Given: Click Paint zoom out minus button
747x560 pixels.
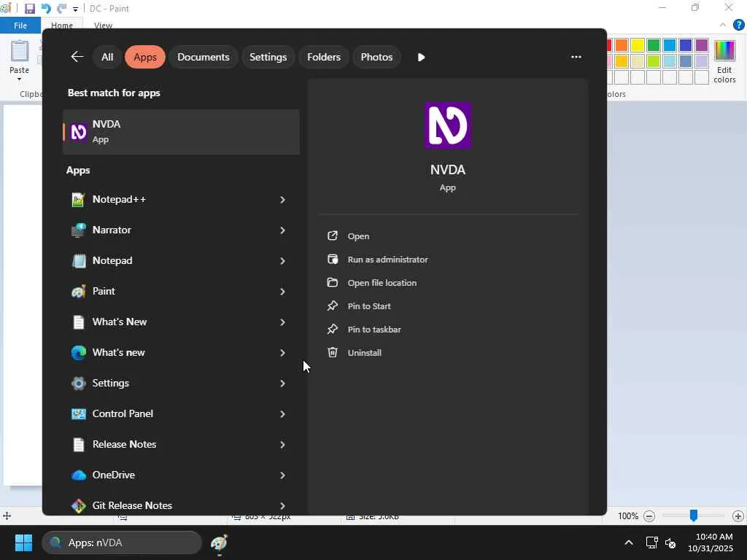Looking at the screenshot, I should pyautogui.click(x=649, y=516).
